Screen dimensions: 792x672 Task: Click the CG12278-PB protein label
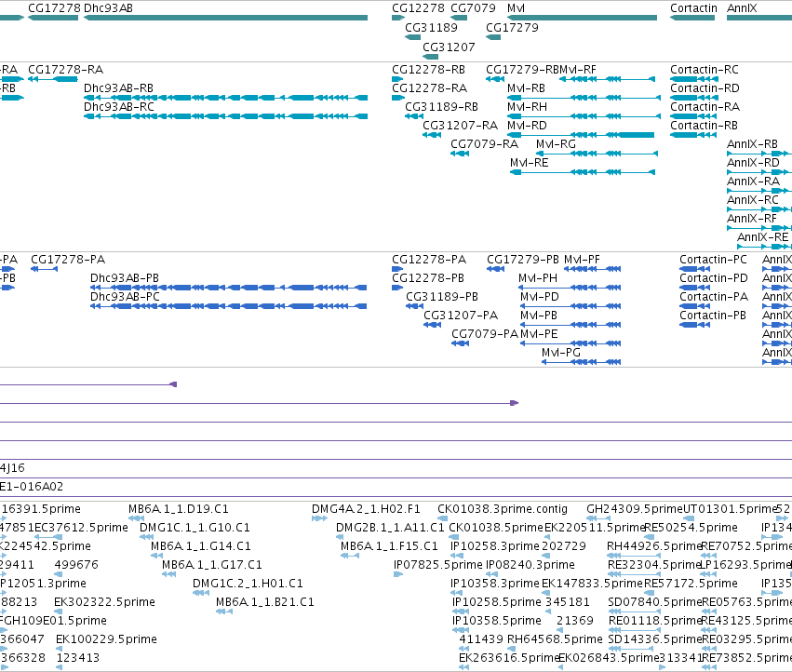coord(428,278)
